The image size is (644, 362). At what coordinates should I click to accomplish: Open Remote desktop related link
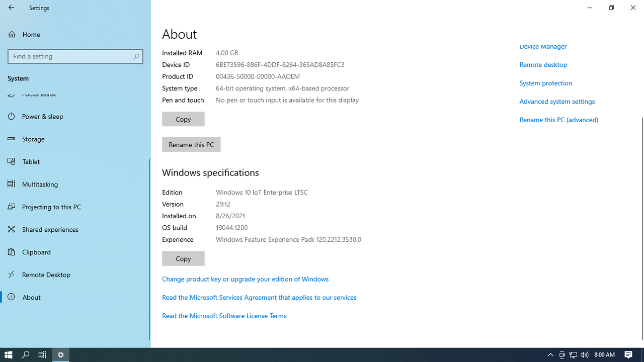[x=543, y=64]
